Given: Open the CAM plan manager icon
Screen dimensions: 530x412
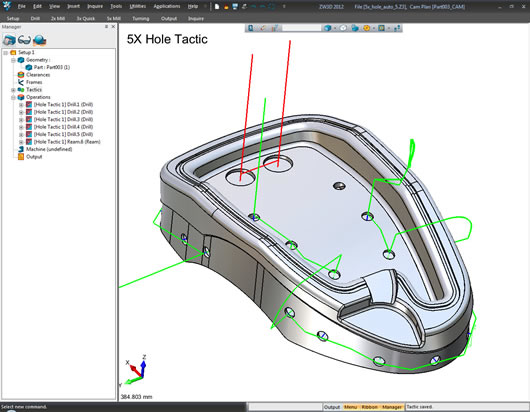Looking at the screenshot, I should (x=9, y=40).
